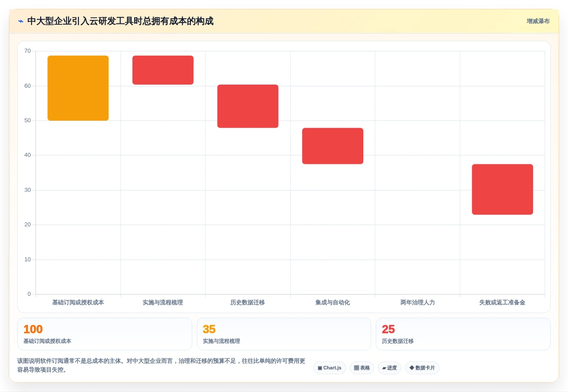Click the x-axis label 两年治理人力

click(x=417, y=303)
